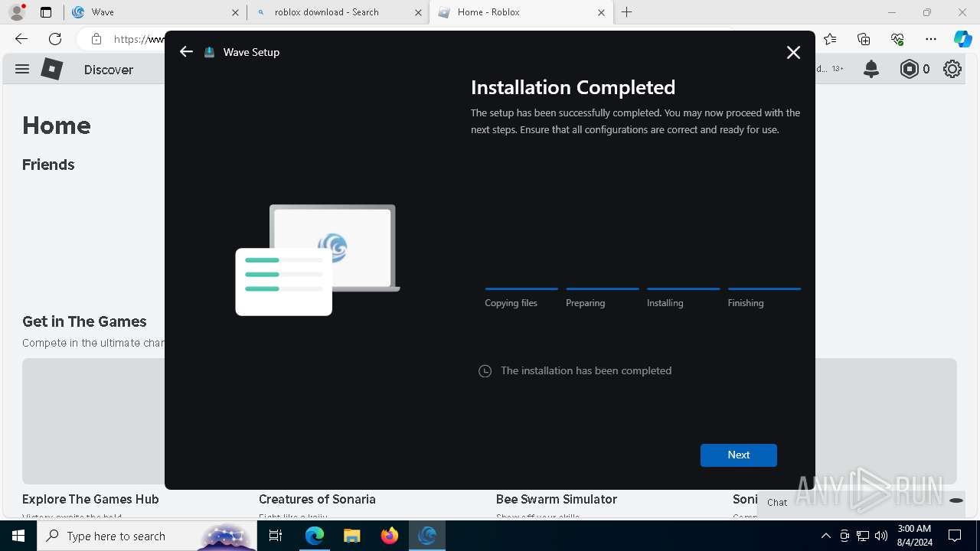The width and height of the screenshot is (980, 551).
Task: Click the clock icon beside installation status
Action: [485, 371]
